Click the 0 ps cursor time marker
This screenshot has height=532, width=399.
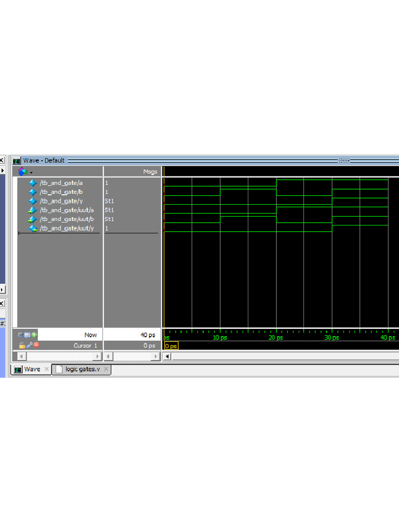point(171,346)
